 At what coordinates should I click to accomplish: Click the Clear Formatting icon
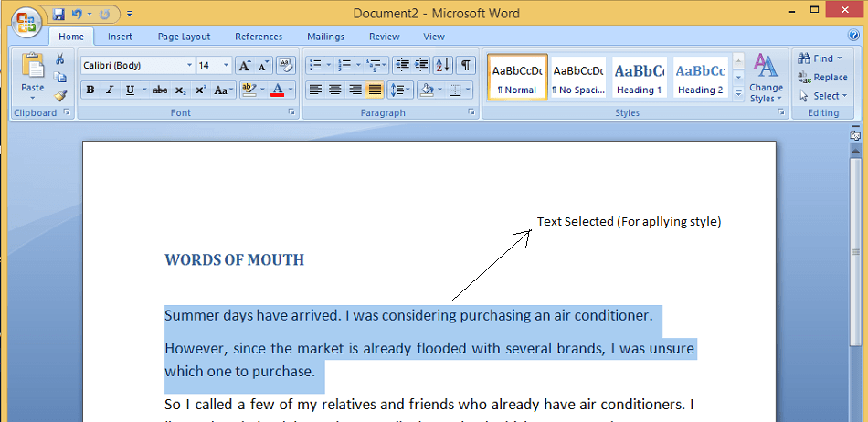click(286, 65)
